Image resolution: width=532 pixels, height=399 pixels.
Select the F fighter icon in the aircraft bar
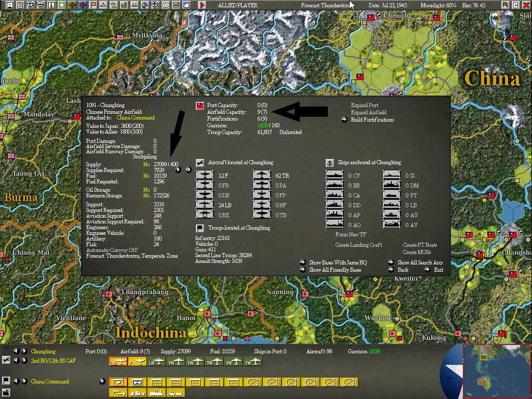coord(138,361)
